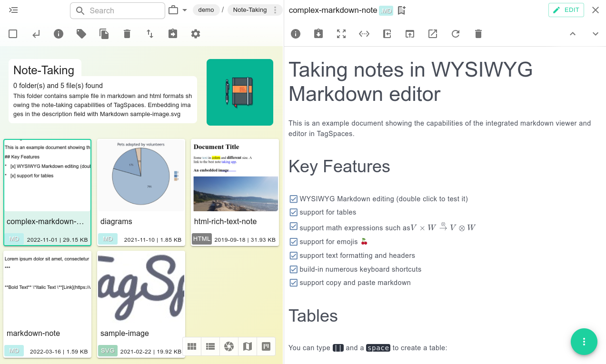Open the floating three-dot action button
The image size is (606, 364).
(x=584, y=342)
